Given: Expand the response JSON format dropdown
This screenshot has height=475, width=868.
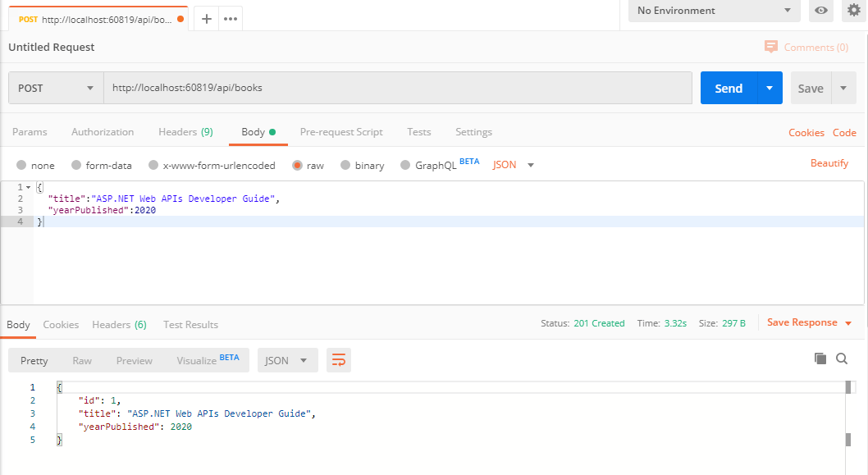Looking at the screenshot, I should 287,360.
